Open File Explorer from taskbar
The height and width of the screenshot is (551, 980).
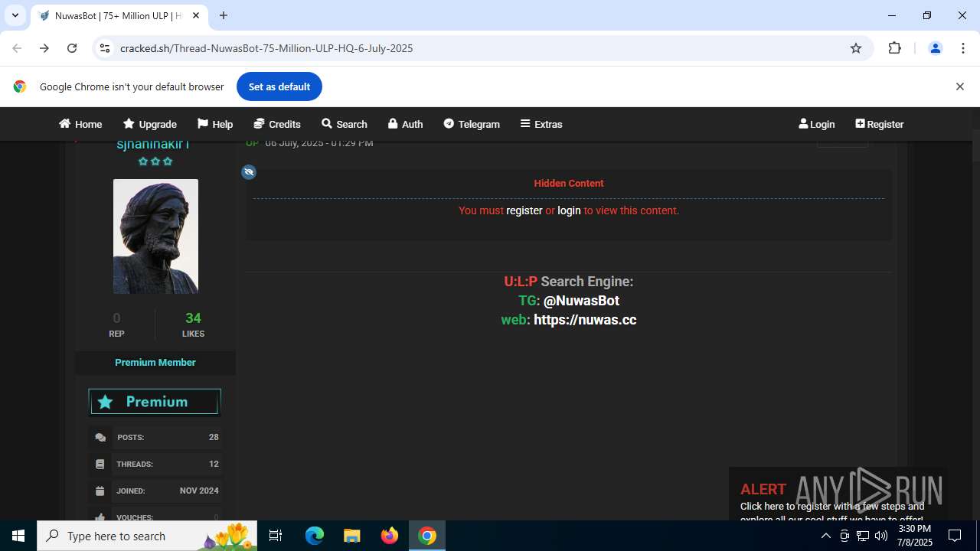(x=351, y=536)
